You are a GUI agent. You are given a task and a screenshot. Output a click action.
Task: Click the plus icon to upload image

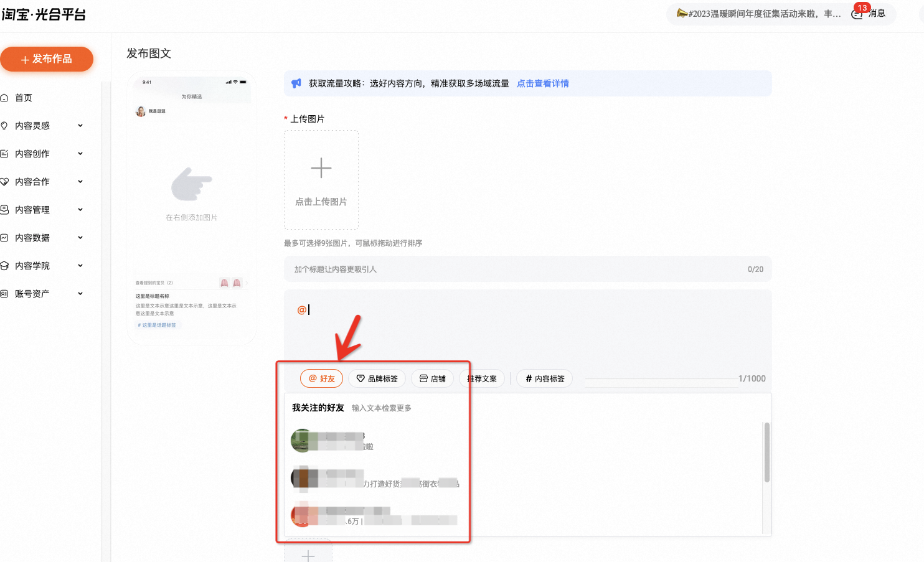coord(321,168)
